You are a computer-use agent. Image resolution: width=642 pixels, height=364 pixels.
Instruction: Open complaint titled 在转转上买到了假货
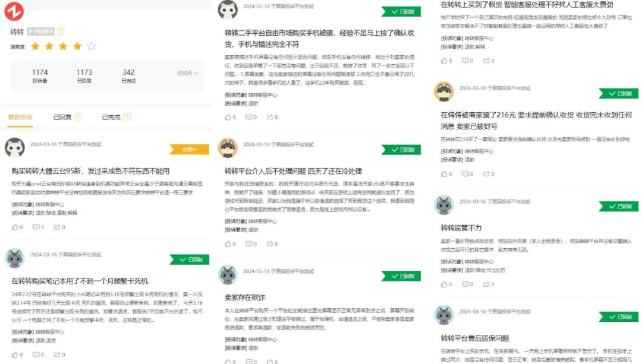pos(527,5)
